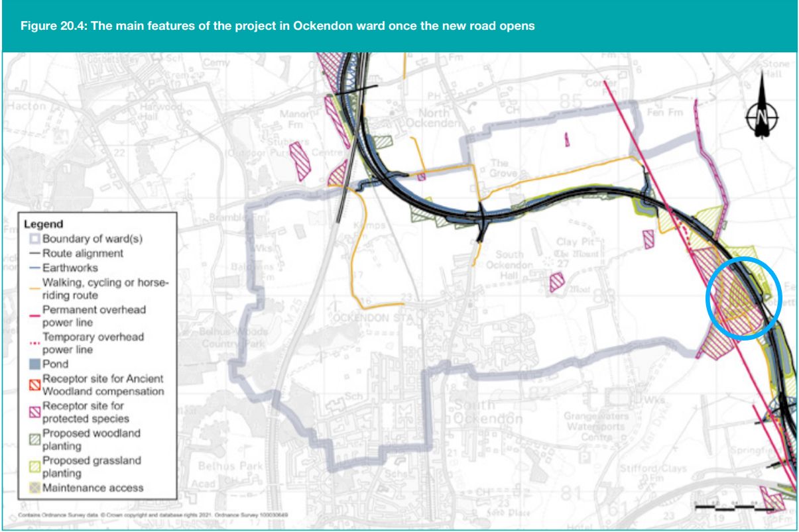Pick the Proposed grassland planting swatch

tap(35, 466)
